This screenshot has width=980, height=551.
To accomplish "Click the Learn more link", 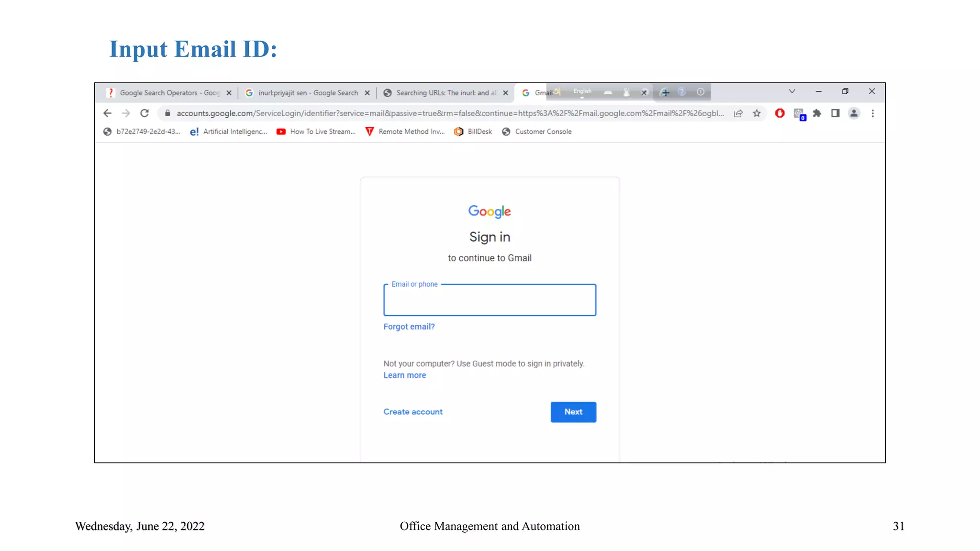I will pos(404,375).
